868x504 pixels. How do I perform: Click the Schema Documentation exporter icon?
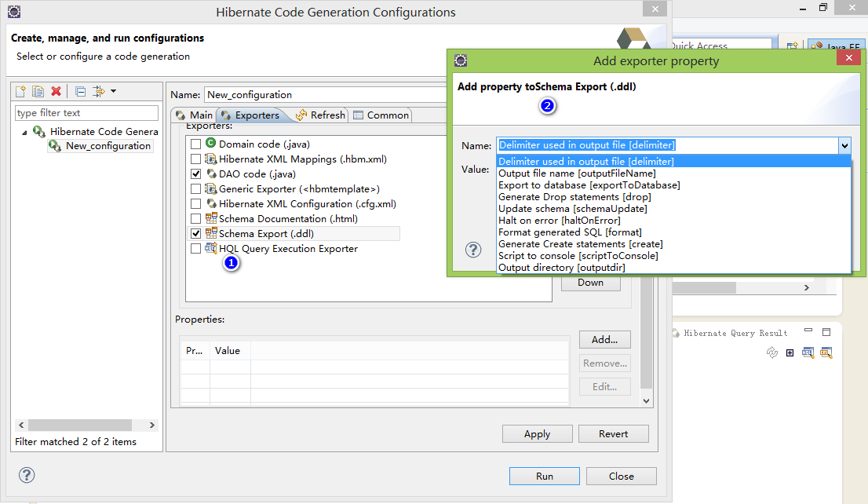211,218
